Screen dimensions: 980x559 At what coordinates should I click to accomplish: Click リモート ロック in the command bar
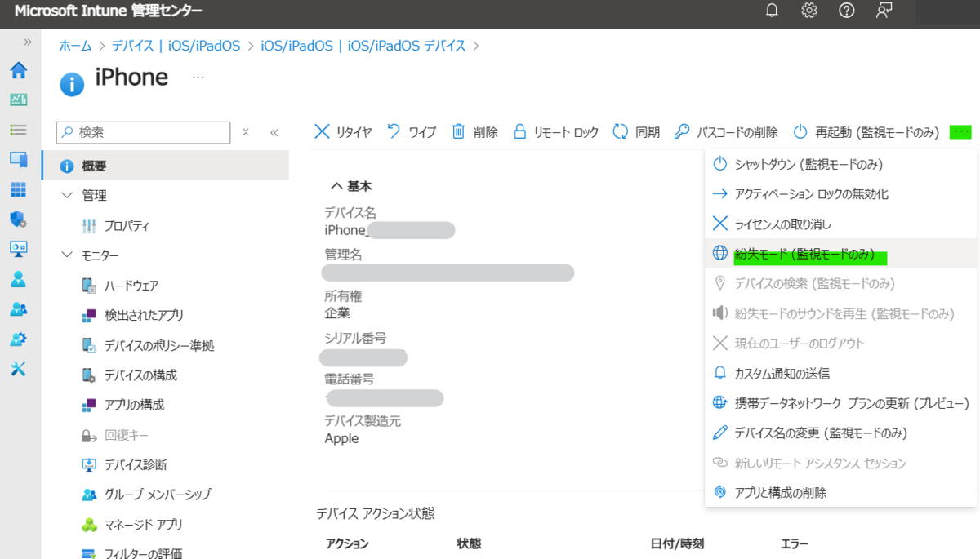tap(555, 132)
